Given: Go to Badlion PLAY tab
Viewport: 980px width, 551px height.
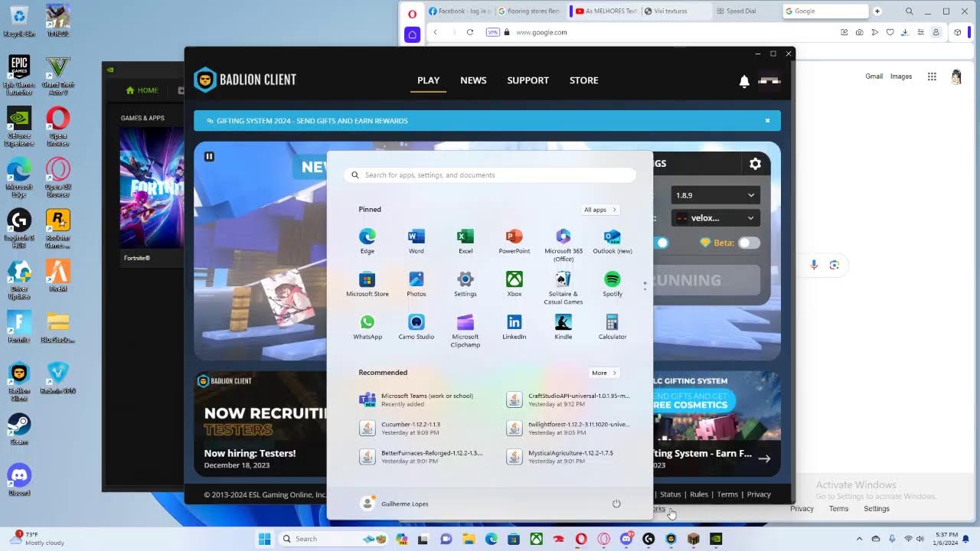Looking at the screenshot, I should [428, 80].
